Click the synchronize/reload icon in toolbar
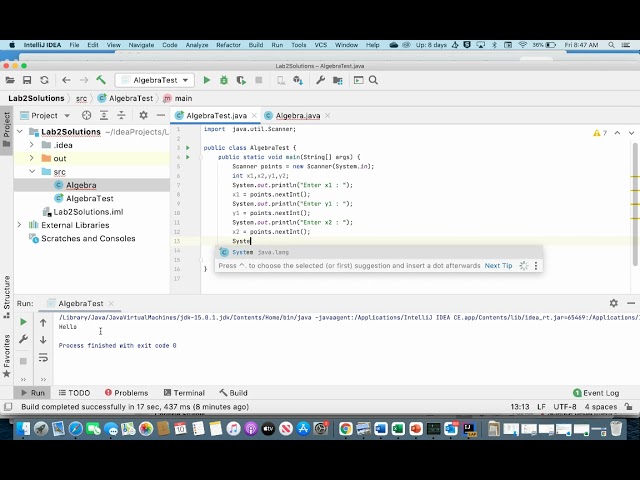 pyautogui.click(x=44, y=80)
